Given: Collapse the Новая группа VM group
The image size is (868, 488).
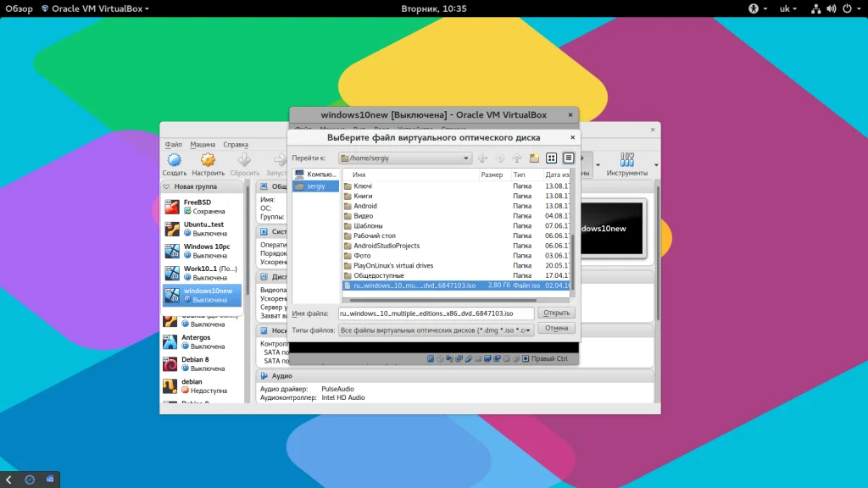Looking at the screenshot, I should point(167,186).
